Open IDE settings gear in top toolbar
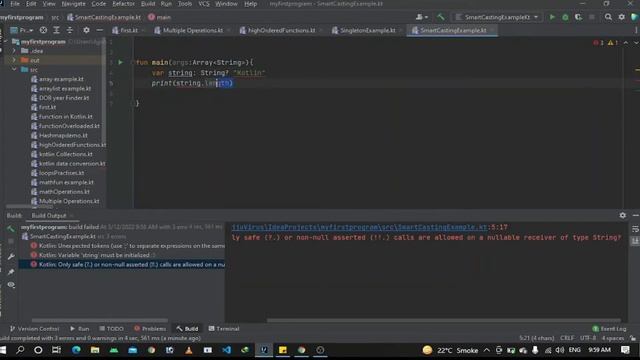This screenshot has width=640, height=360. tap(621, 17)
